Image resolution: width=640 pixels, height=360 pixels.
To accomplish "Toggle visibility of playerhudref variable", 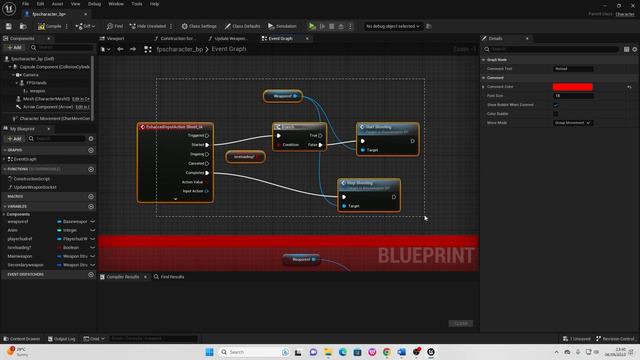I will point(93,239).
